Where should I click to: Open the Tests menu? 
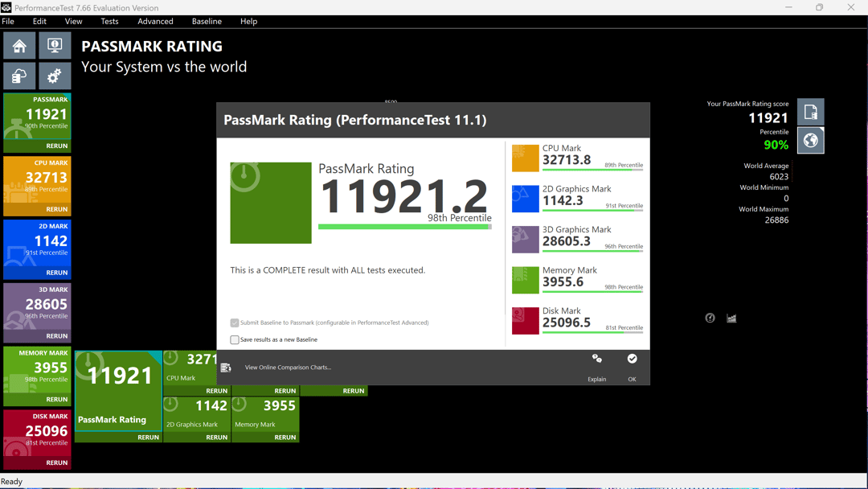109,21
